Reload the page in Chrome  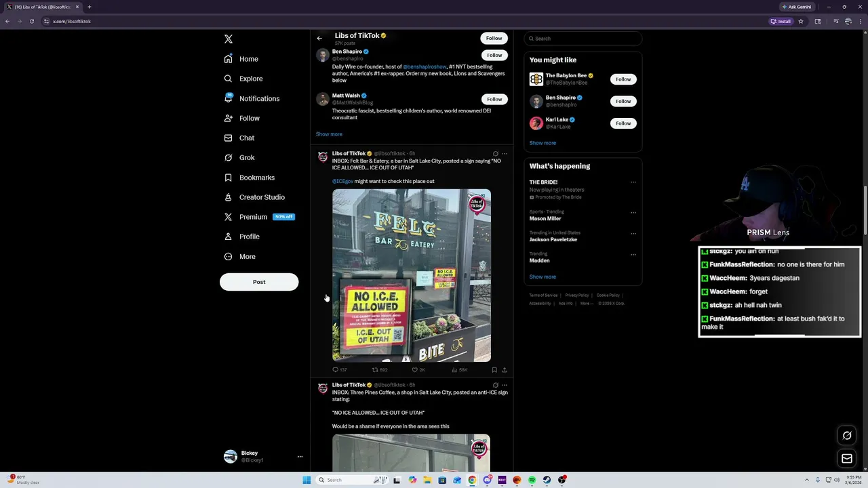(x=32, y=21)
